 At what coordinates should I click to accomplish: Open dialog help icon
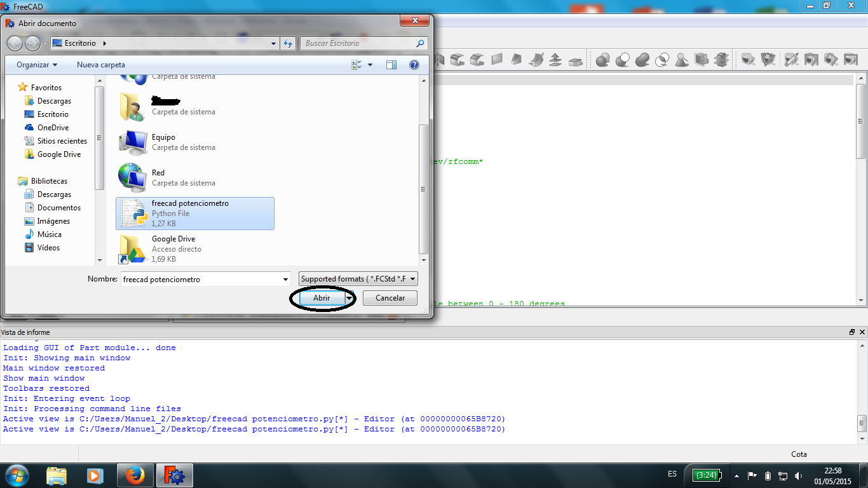[414, 65]
